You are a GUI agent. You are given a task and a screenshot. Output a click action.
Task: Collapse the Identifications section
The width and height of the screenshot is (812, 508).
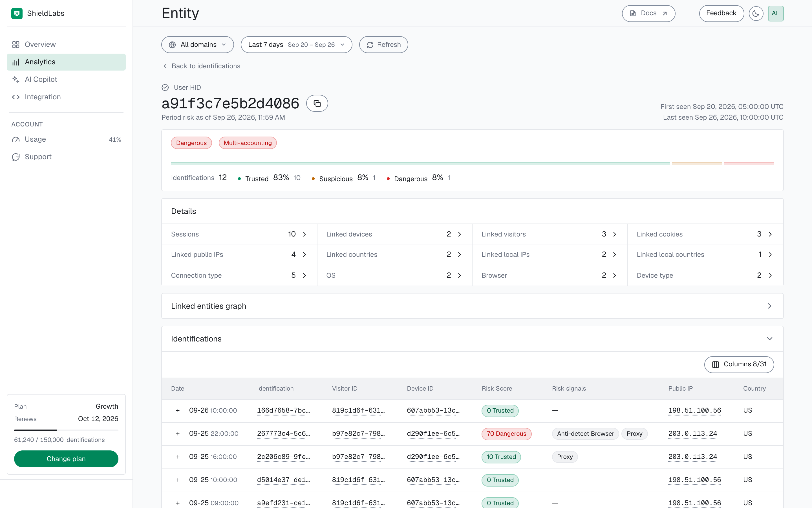click(x=769, y=339)
